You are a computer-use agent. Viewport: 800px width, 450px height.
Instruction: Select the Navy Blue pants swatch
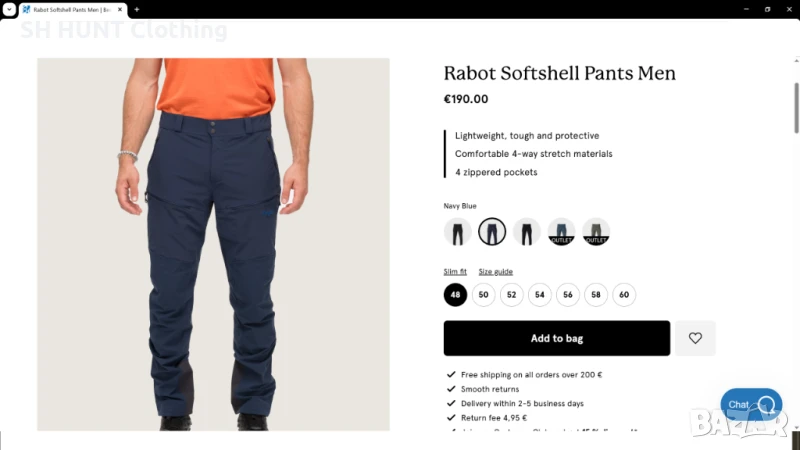coord(492,232)
